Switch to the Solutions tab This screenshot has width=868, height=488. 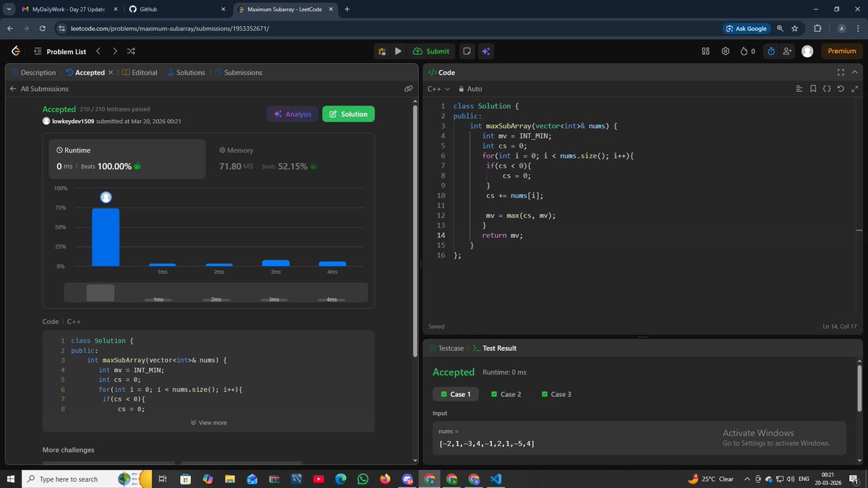(186, 72)
